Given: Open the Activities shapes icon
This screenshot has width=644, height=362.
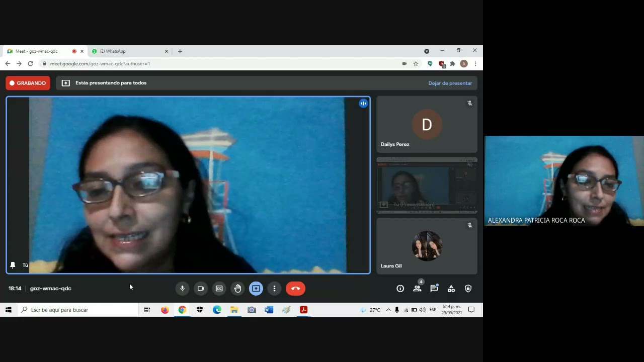Looking at the screenshot, I should pos(451,289).
